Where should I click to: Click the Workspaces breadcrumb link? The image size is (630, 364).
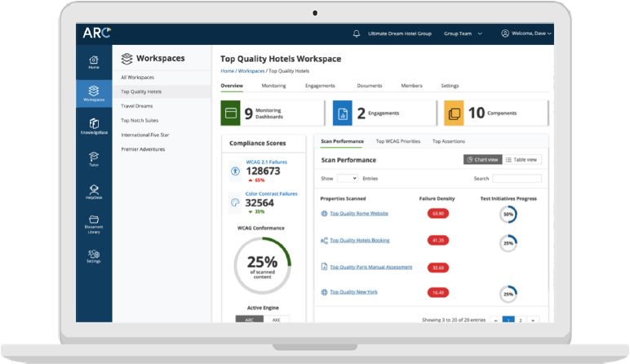click(251, 71)
